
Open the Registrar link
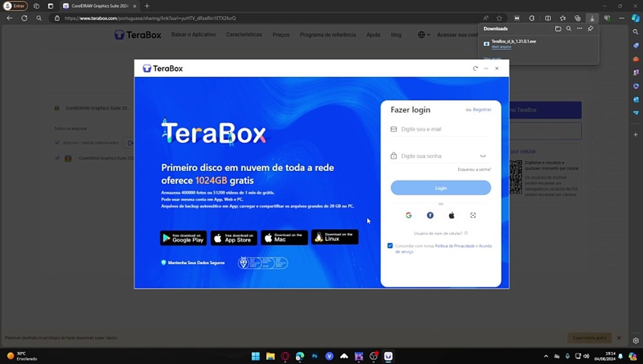pyautogui.click(x=482, y=110)
